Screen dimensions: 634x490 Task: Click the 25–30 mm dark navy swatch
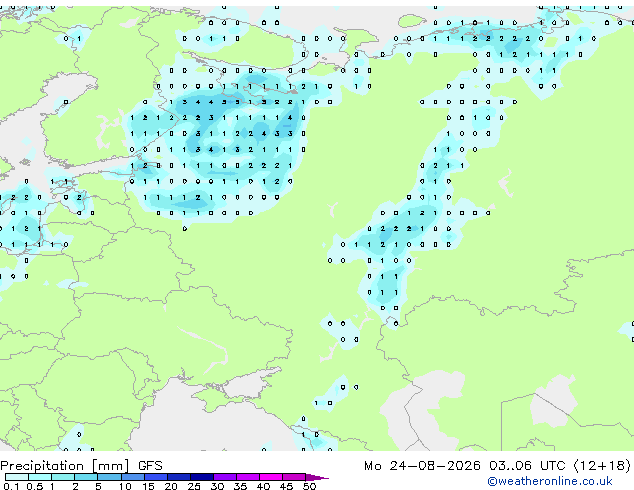pyautogui.click(x=201, y=477)
